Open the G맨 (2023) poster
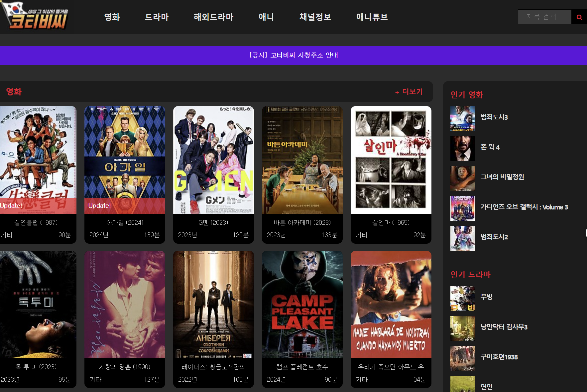 (213, 160)
